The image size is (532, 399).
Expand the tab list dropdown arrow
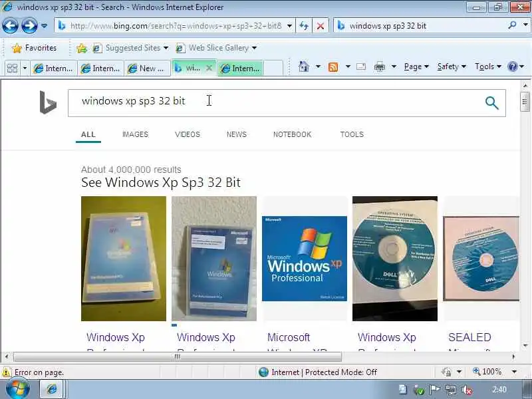click(25, 68)
